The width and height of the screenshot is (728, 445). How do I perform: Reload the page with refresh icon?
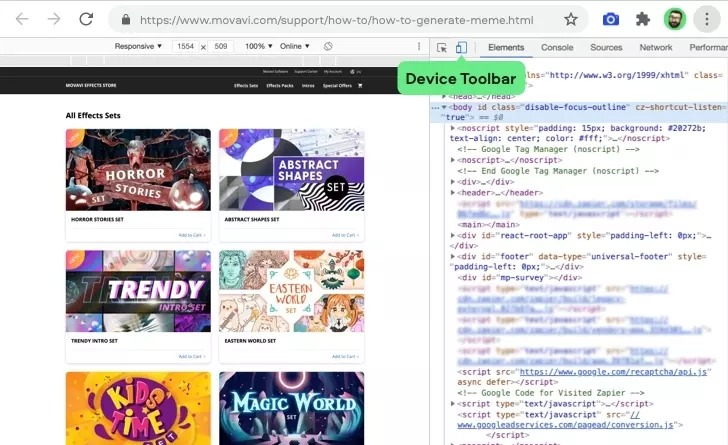pos(86,19)
